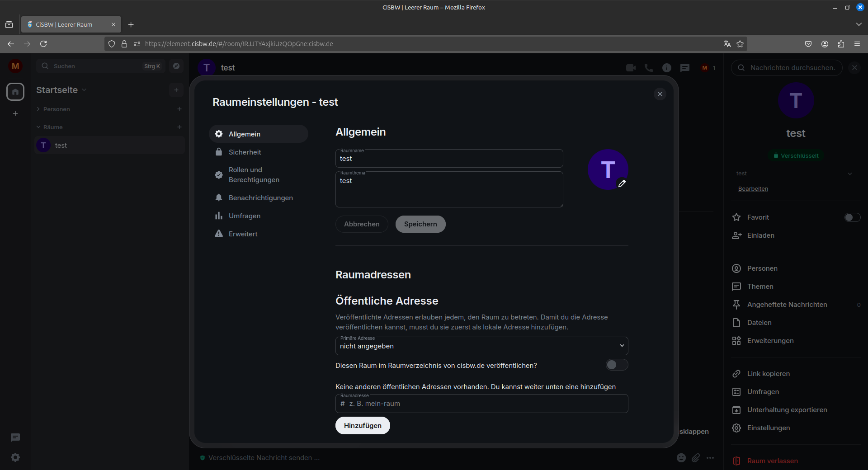Viewport: 868px width, 470px height.
Task: Click the Speichern button
Action: (x=420, y=224)
